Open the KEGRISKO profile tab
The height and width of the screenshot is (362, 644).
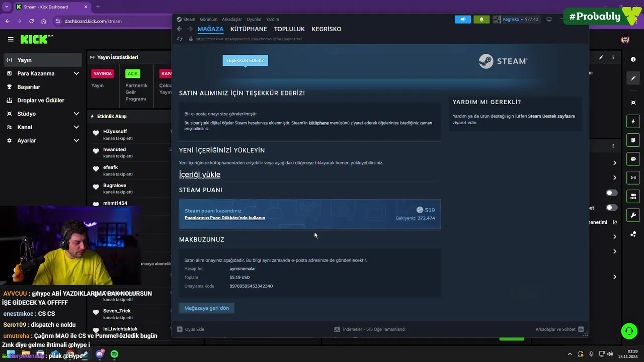(327, 29)
